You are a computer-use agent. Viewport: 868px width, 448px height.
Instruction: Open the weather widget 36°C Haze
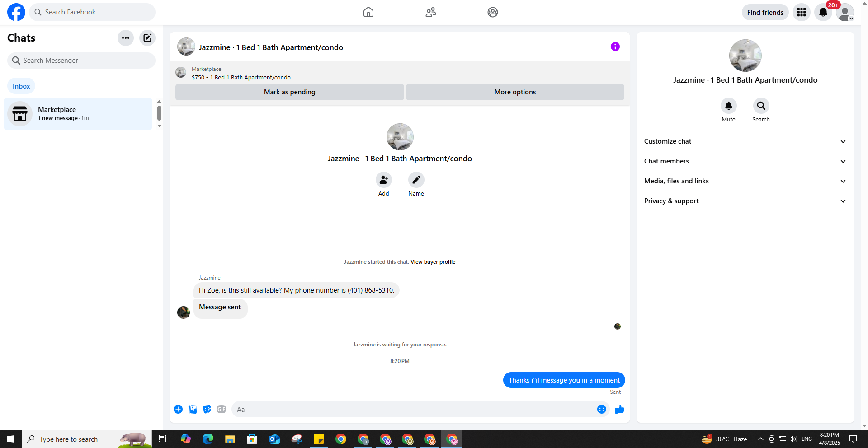point(725,439)
